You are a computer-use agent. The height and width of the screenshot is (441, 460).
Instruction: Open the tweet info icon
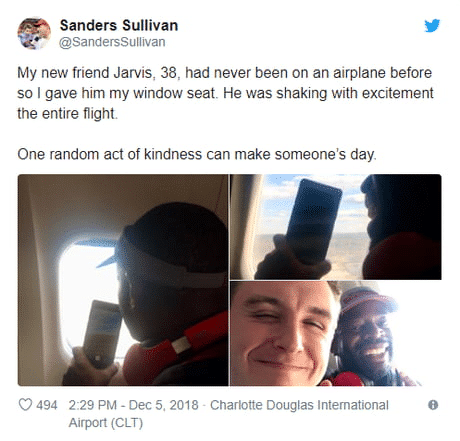pyautogui.click(x=433, y=405)
